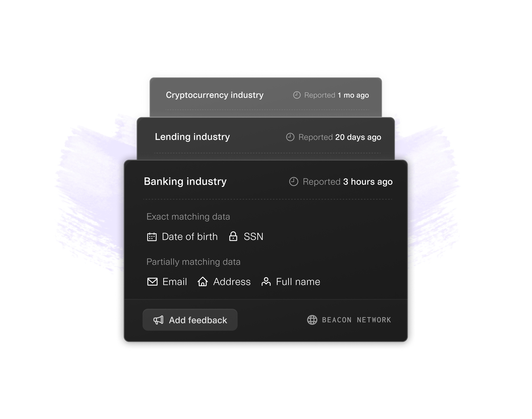Image resolution: width=532 pixels, height=419 pixels.
Task: Click the Full name label
Action: pyautogui.click(x=298, y=282)
